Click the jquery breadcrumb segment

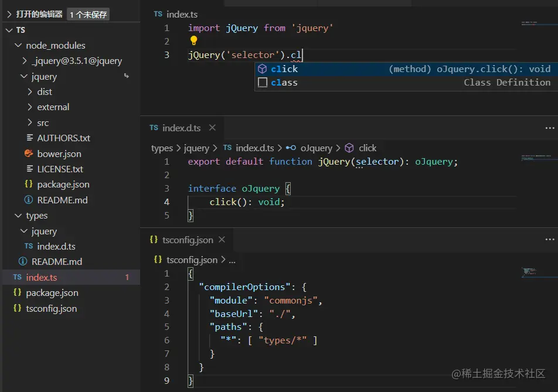(x=196, y=148)
